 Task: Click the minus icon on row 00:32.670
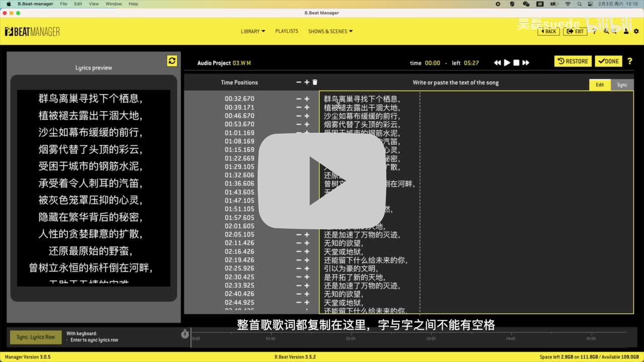(x=299, y=99)
